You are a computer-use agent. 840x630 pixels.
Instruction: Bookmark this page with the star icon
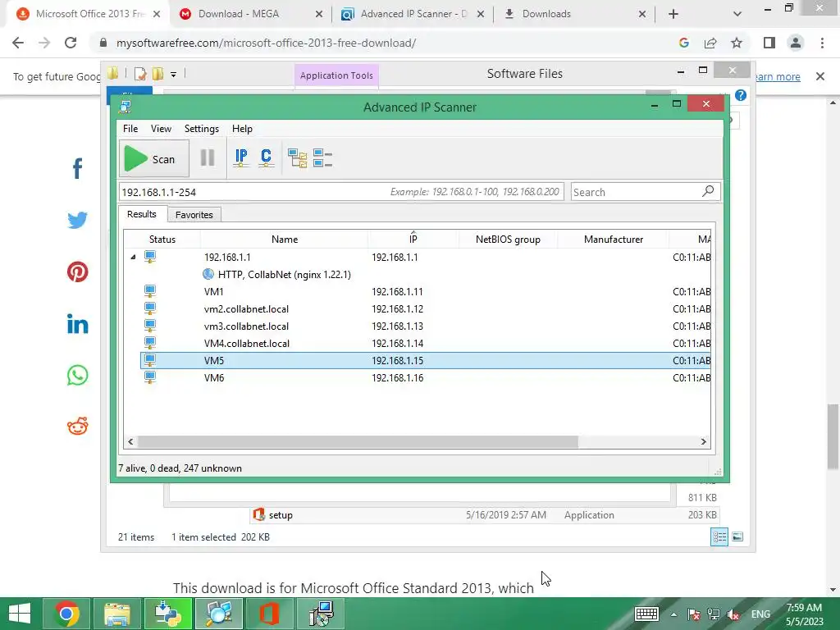pos(737,43)
